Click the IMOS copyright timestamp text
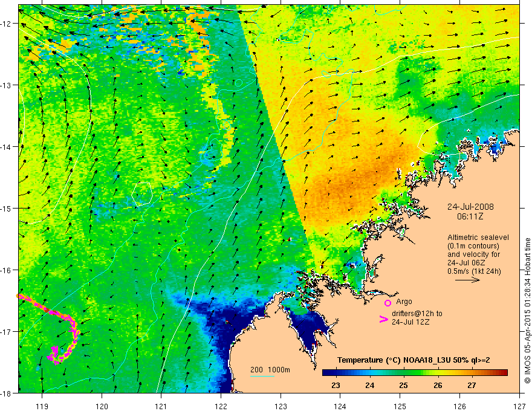Viewport: 532px width, 411px height. 527,310
